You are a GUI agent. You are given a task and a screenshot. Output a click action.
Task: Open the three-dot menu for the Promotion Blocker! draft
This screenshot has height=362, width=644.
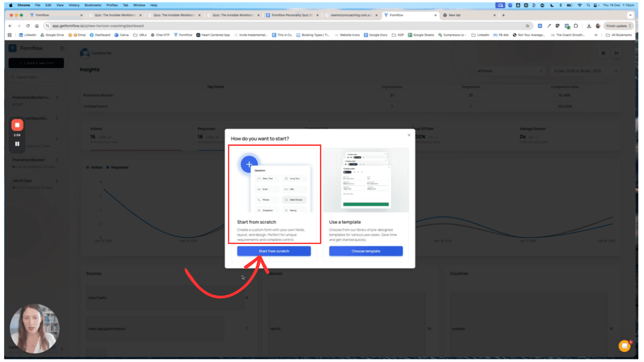(x=57, y=98)
